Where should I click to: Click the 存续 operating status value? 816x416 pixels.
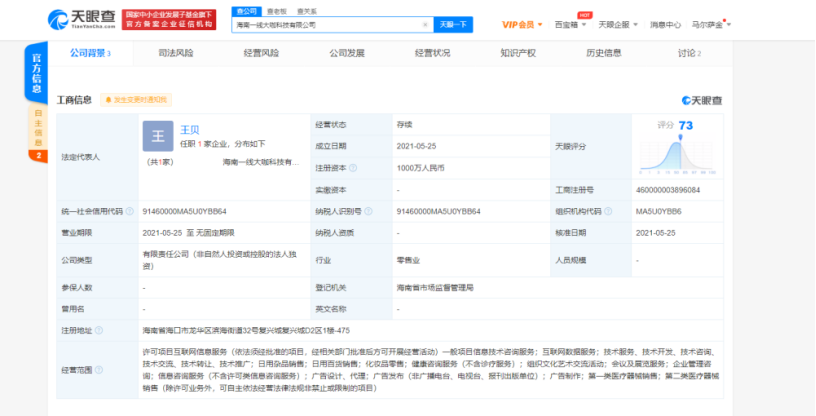point(404,125)
